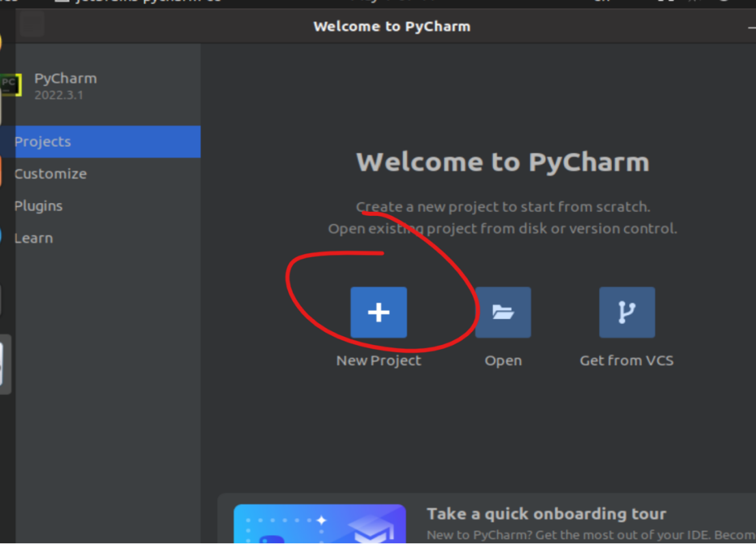
Task: Click 'Create a new project to start from scratch' text
Action: coord(503,206)
